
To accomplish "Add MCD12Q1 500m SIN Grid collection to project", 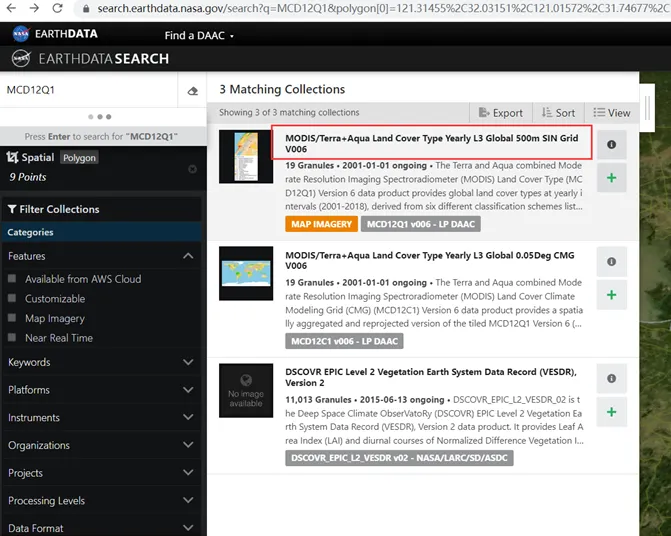I will (612, 178).
